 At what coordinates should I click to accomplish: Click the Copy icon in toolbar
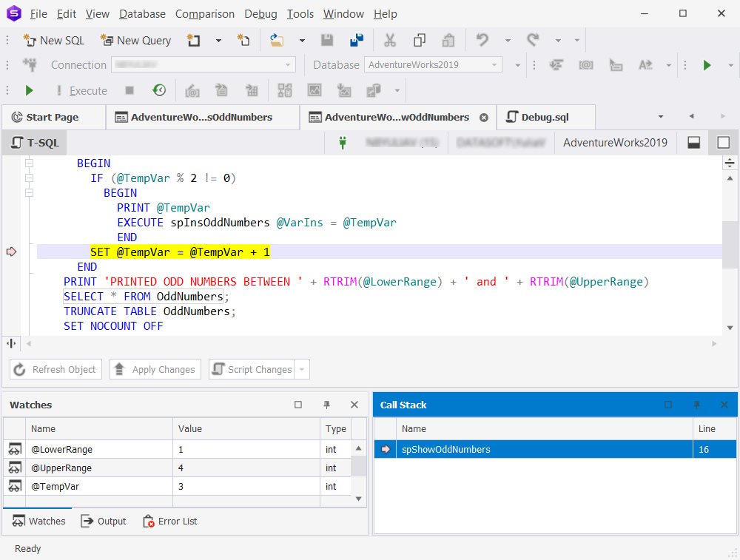pos(420,41)
